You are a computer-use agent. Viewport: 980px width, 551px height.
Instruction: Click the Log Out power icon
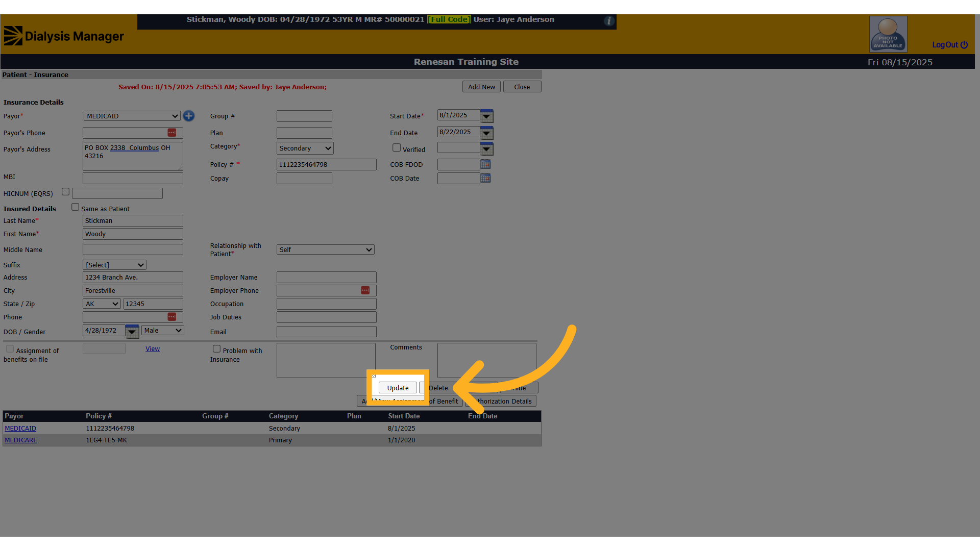tap(964, 44)
